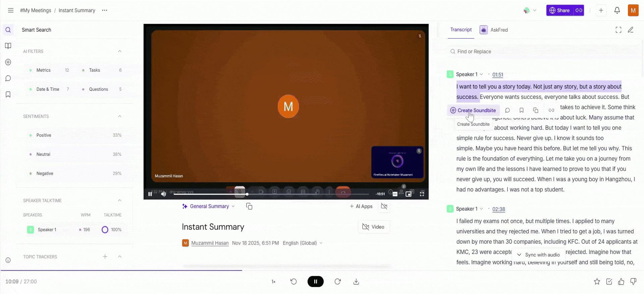Image resolution: width=644 pixels, height=294 pixels.
Task: Expand transcript to fullscreen
Action: [619, 30]
